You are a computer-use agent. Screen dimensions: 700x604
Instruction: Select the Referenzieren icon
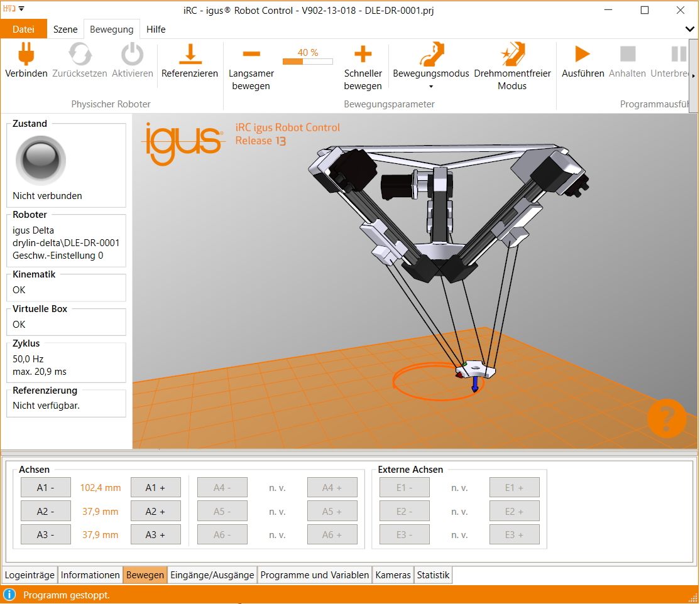(x=189, y=55)
